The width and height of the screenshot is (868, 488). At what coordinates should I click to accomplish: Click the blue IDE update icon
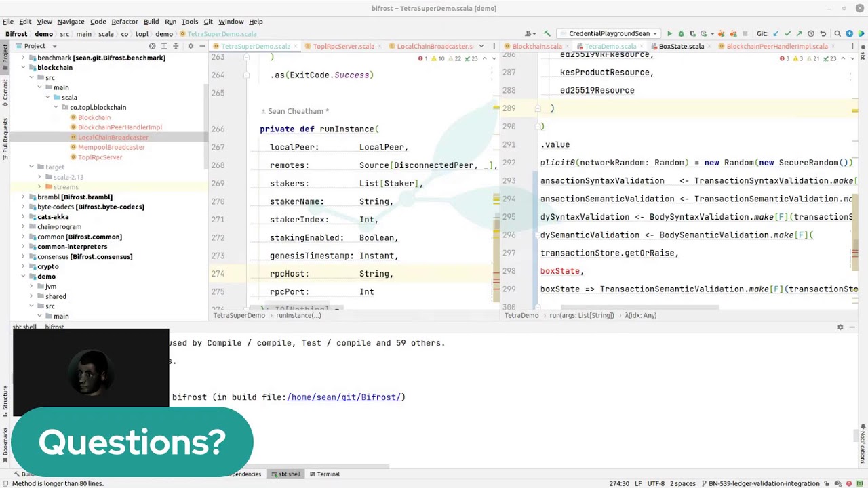(x=849, y=33)
